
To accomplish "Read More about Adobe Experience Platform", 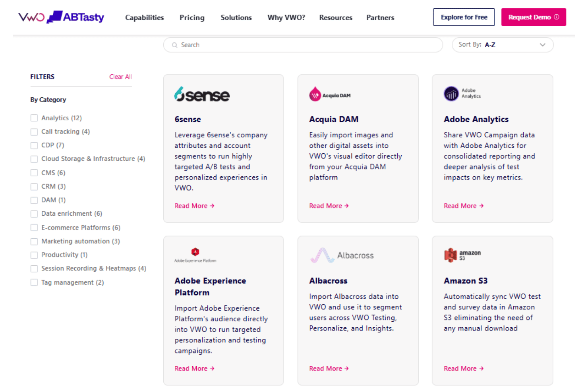I will [194, 369].
